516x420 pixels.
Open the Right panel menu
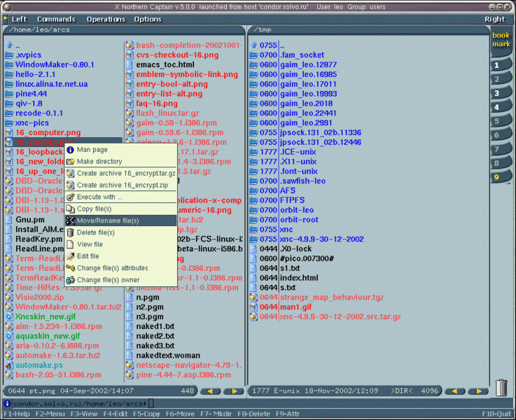tap(494, 19)
